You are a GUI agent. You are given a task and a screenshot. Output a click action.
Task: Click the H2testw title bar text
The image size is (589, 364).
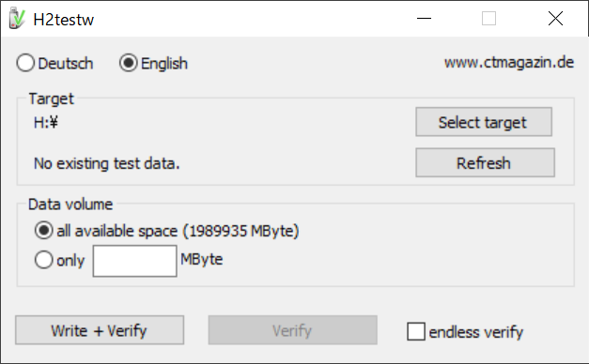(64, 20)
